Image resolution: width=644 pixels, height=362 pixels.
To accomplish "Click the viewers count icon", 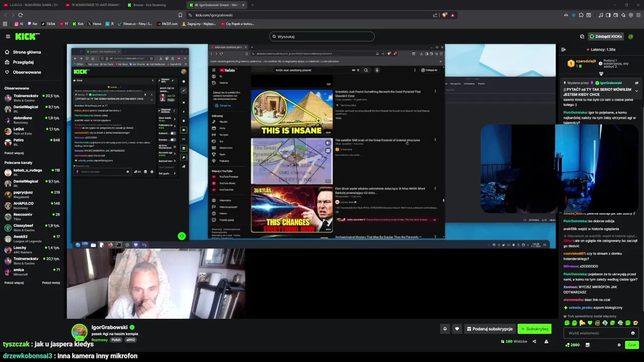I will 502,341.
